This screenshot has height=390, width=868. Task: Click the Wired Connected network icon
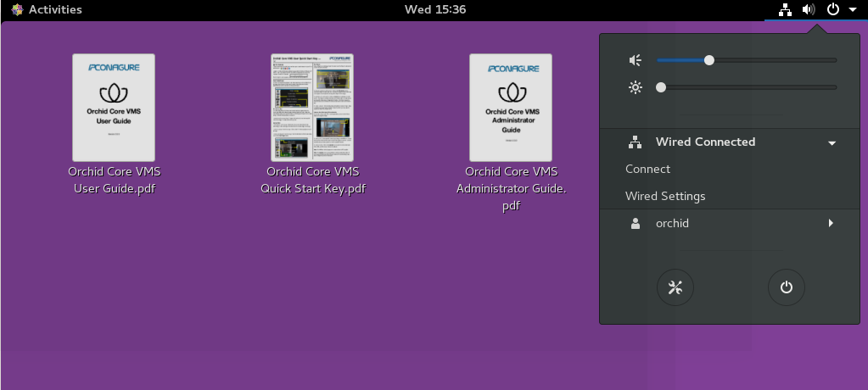(635, 142)
